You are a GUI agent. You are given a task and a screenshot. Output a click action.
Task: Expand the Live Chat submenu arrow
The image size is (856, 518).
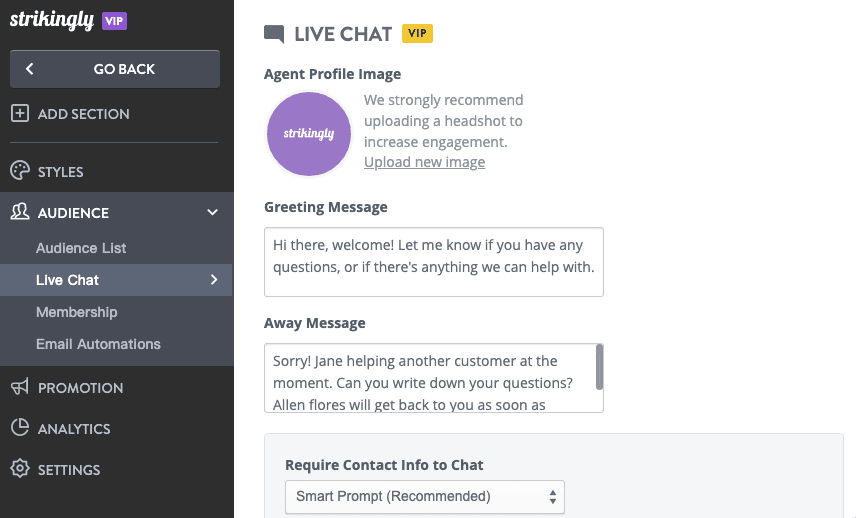[214, 280]
